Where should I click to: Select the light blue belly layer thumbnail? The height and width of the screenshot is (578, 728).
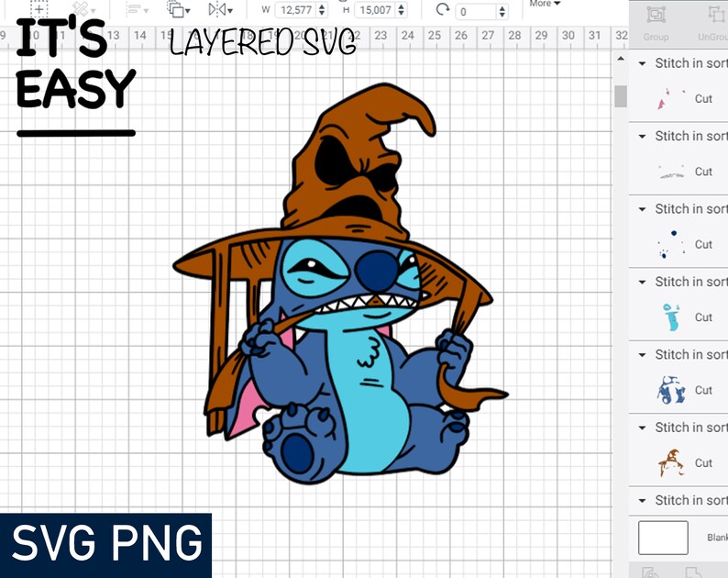[x=671, y=317]
